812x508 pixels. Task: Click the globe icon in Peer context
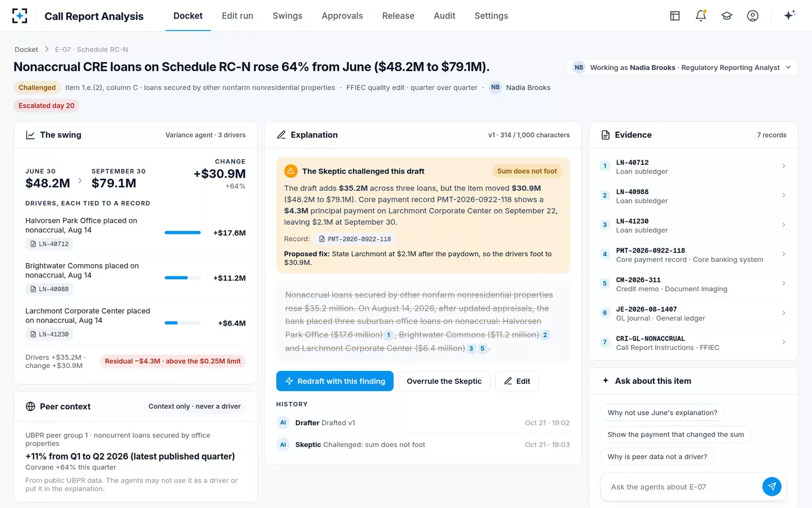pyautogui.click(x=30, y=406)
